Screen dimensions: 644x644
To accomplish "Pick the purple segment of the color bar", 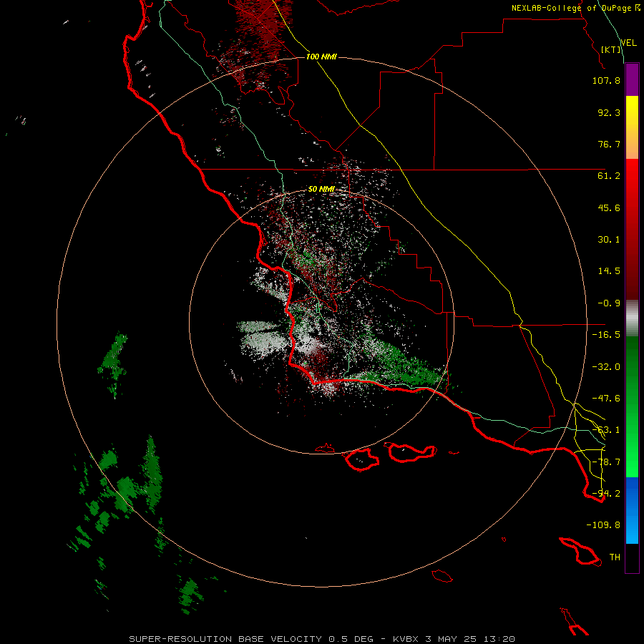I will pos(632,80).
